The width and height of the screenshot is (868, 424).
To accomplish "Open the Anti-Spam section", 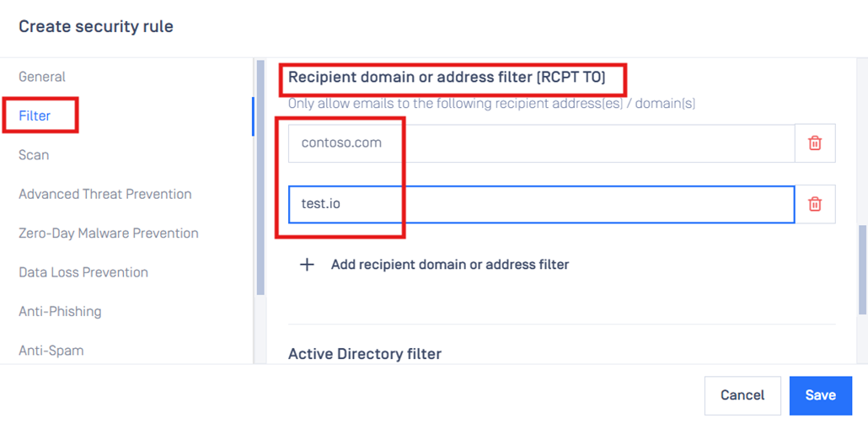I will tap(51, 351).
